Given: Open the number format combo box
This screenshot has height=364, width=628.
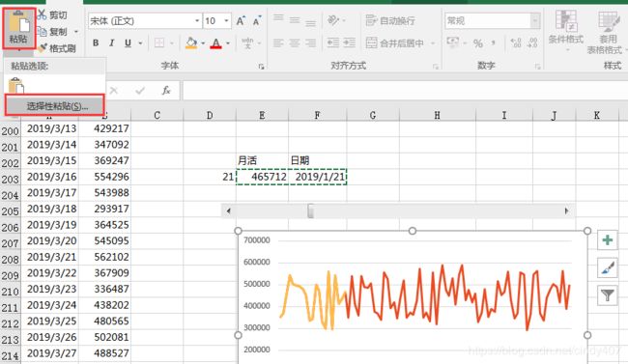Looking at the screenshot, I should 492,21.
